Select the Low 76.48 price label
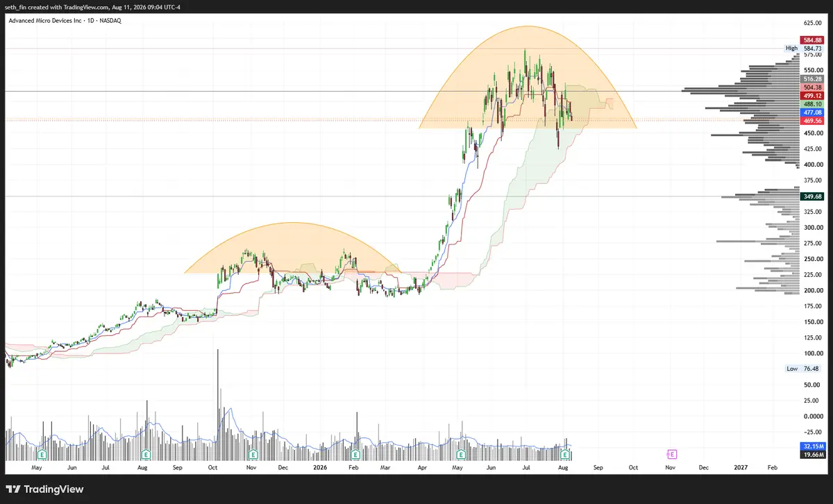 (804, 369)
